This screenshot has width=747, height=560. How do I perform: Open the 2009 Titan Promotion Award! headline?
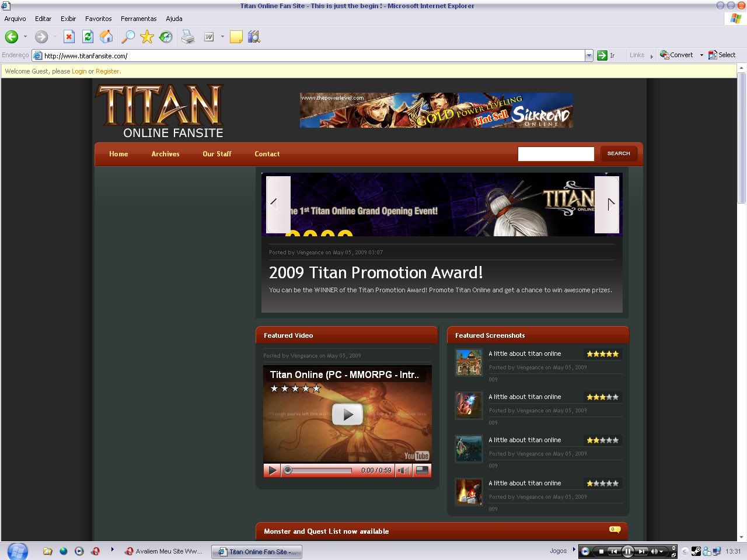coord(376,272)
